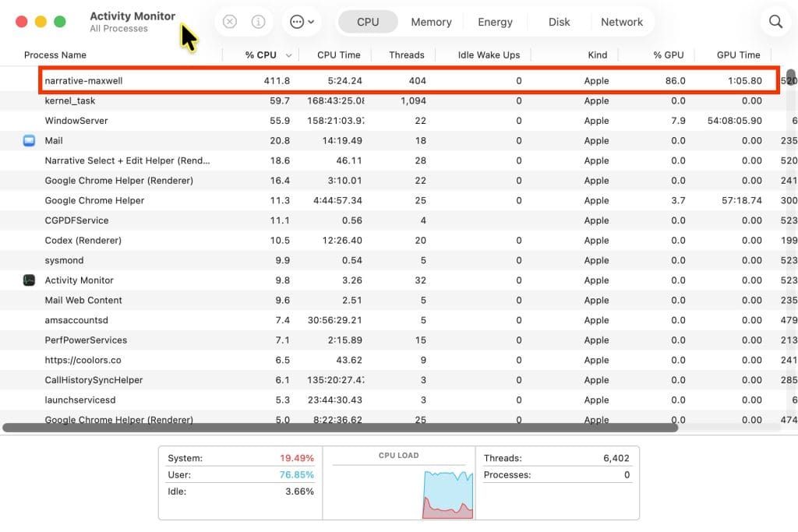Sort by the Process Name column header
798x532 pixels.
[55, 55]
